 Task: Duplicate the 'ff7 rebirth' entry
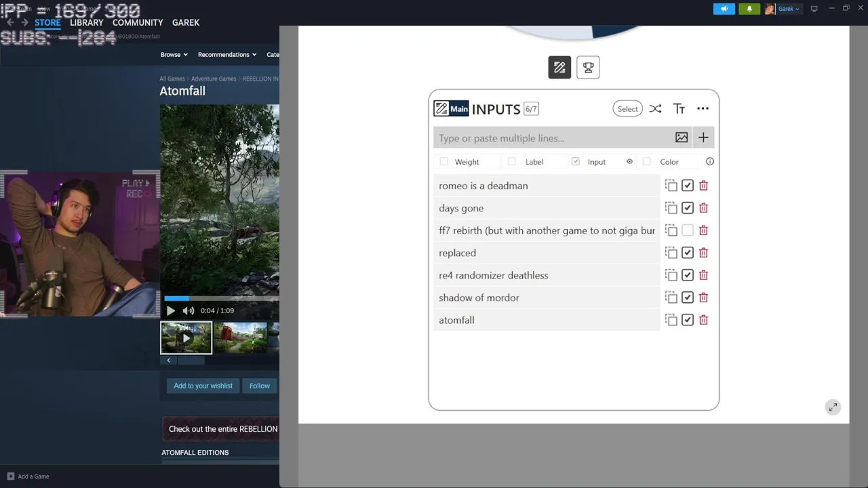click(671, 230)
